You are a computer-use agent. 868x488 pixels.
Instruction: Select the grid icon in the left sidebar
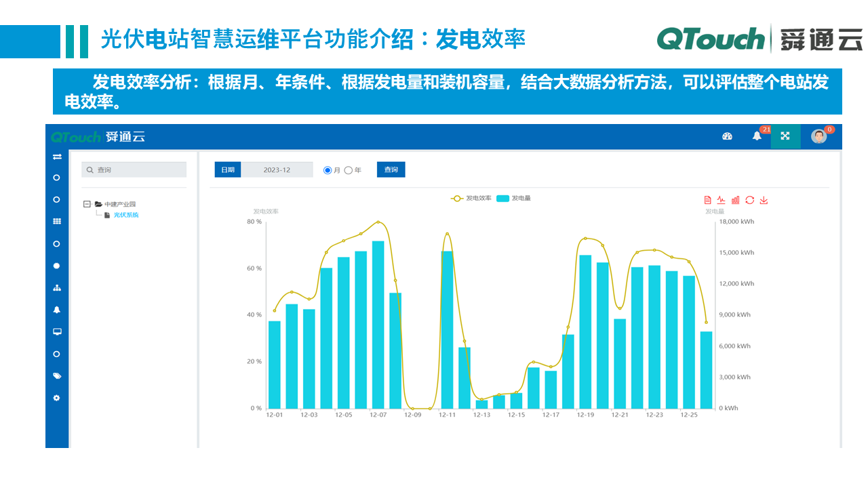click(57, 222)
